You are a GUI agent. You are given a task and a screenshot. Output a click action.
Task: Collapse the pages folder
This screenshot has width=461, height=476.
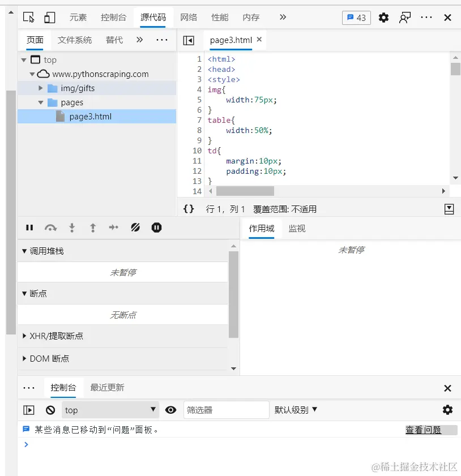click(x=40, y=102)
